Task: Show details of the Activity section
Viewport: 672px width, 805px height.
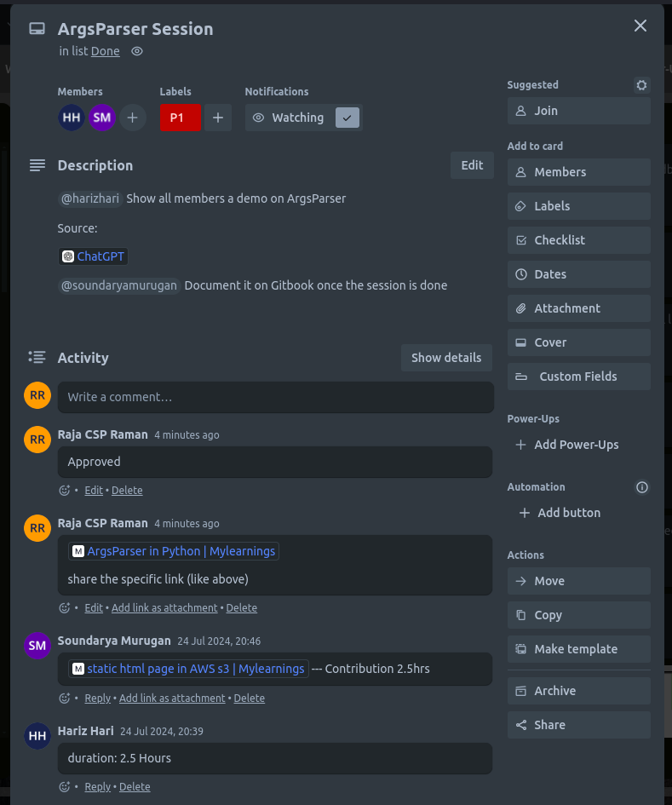Action: [x=446, y=358]
